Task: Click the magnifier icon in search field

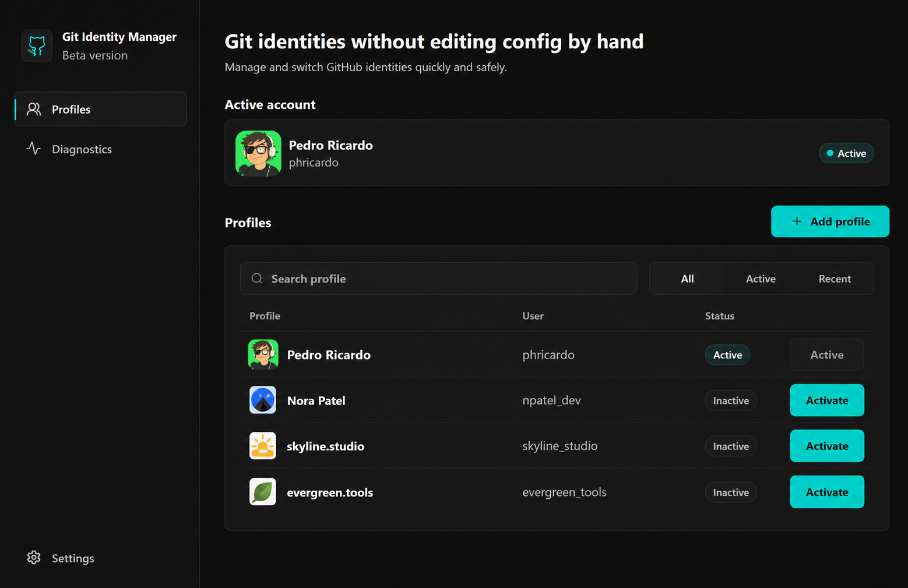Action: 257,279
